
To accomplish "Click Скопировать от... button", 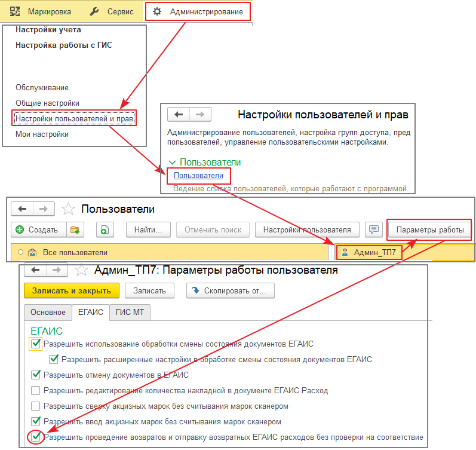I will [231, 290].
